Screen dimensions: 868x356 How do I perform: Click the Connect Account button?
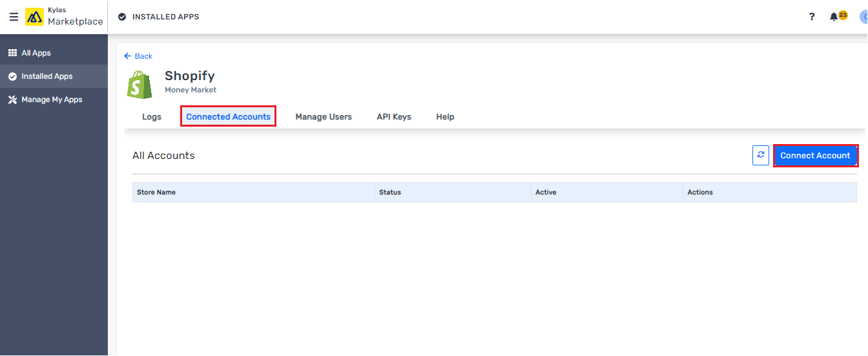tap(815, 156)
